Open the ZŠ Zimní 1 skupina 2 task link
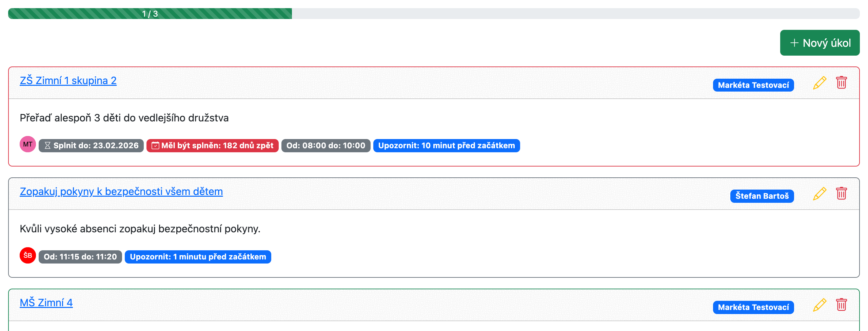 68,81
